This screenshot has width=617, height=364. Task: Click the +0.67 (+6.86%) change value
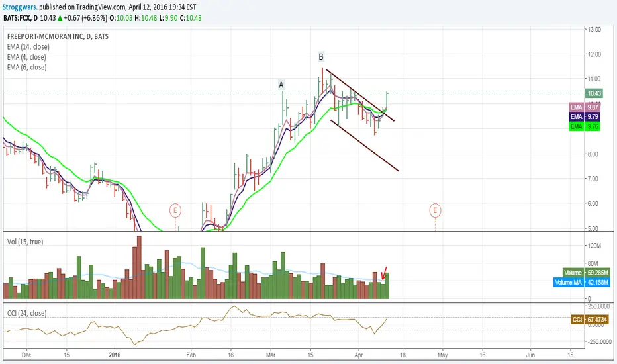(x=85, y=18)
